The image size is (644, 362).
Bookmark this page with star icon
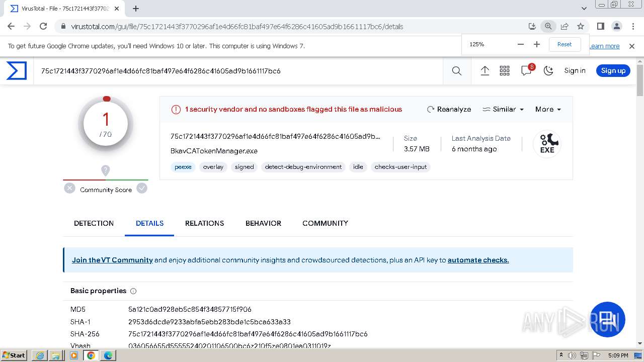pos(581,26)
